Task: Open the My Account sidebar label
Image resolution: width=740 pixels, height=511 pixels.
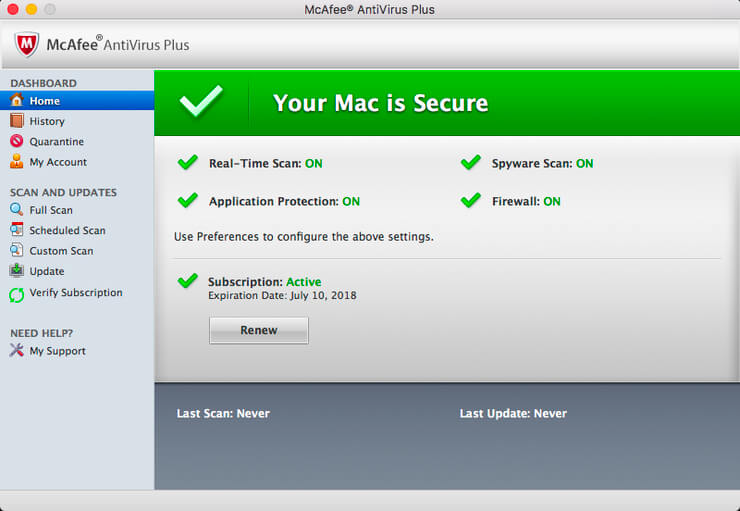Action: point(58,162)
